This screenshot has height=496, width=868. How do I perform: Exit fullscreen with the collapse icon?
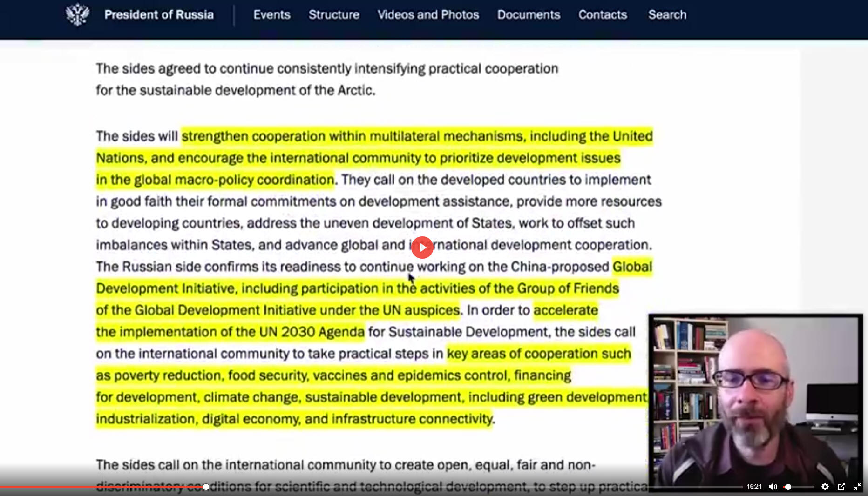tap(857, 487)
